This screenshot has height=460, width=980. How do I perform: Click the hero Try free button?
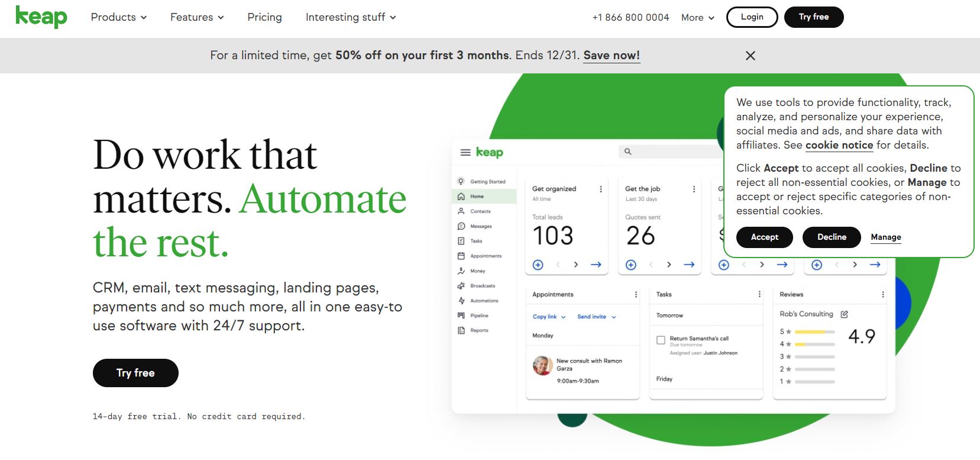click(x=135, y=373)
